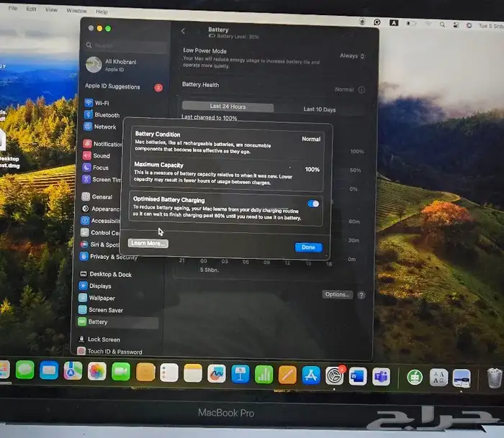Open Network settings in sidebar
Viewport: 504px width, 438px height.
(x=99, y=127)
